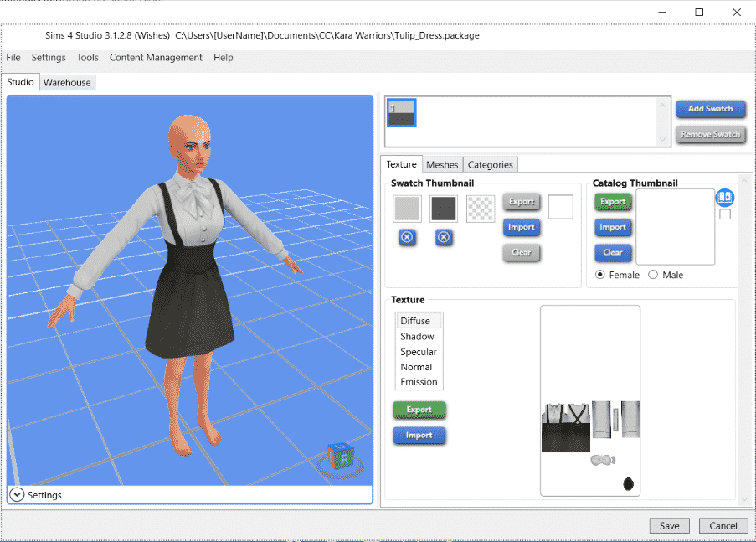Open the Content Management menu
The image size is (756, 542).
[156, 58]
